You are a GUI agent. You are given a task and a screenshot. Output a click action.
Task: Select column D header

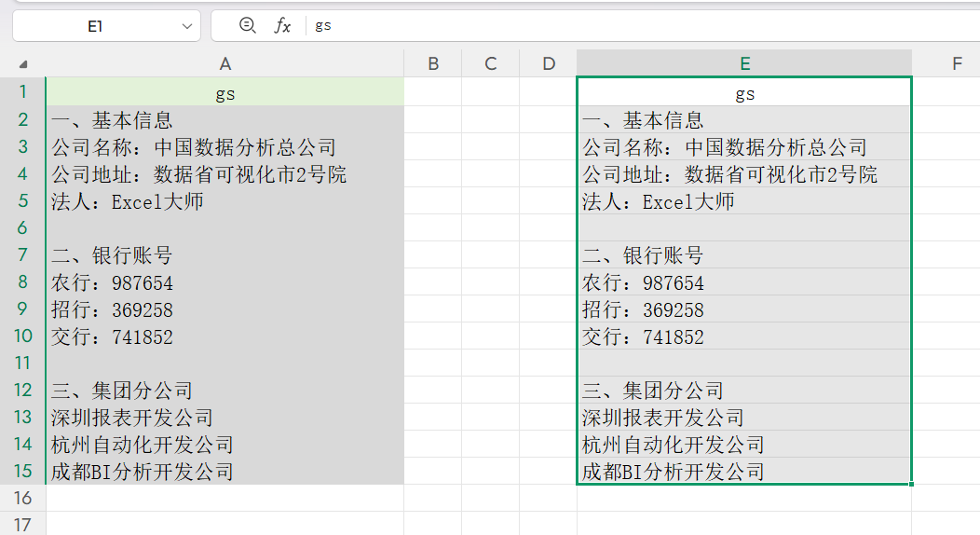pyautogui.click(x=548, y=63)
